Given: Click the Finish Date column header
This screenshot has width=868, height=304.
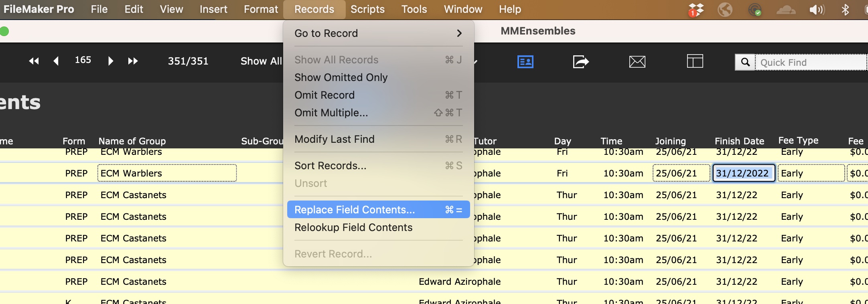Looking at the screenshot, I should [739, 141].
